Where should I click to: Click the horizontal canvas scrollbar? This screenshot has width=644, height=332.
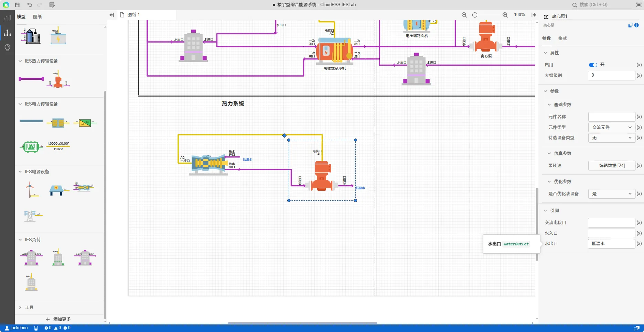click(x=302, y=323)
